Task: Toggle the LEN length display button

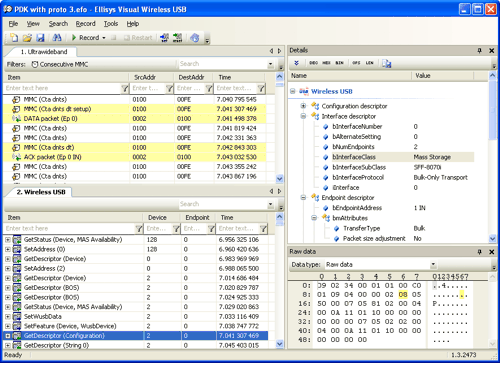Action: 369,63
